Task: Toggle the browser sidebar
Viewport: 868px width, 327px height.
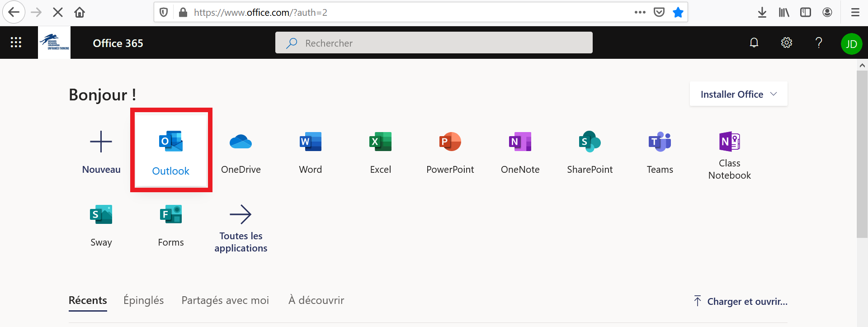Action: 806,12
